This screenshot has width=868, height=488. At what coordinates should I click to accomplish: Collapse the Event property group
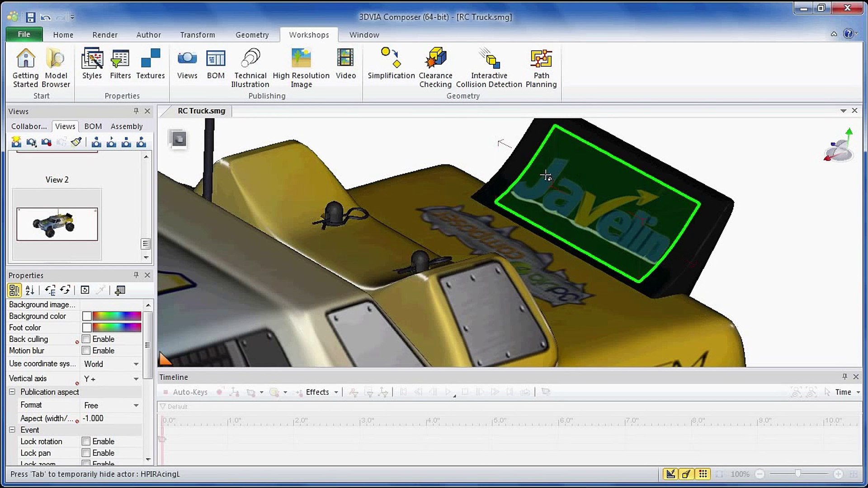(x=12, y=430)
